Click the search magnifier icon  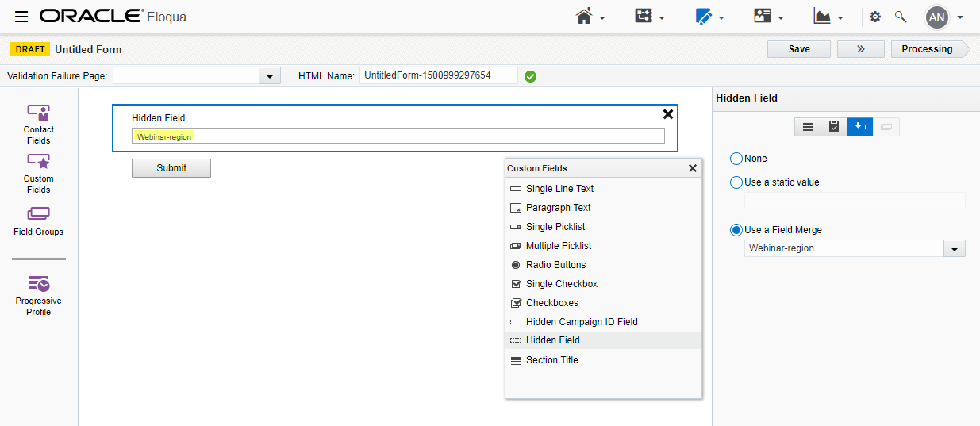901,17
